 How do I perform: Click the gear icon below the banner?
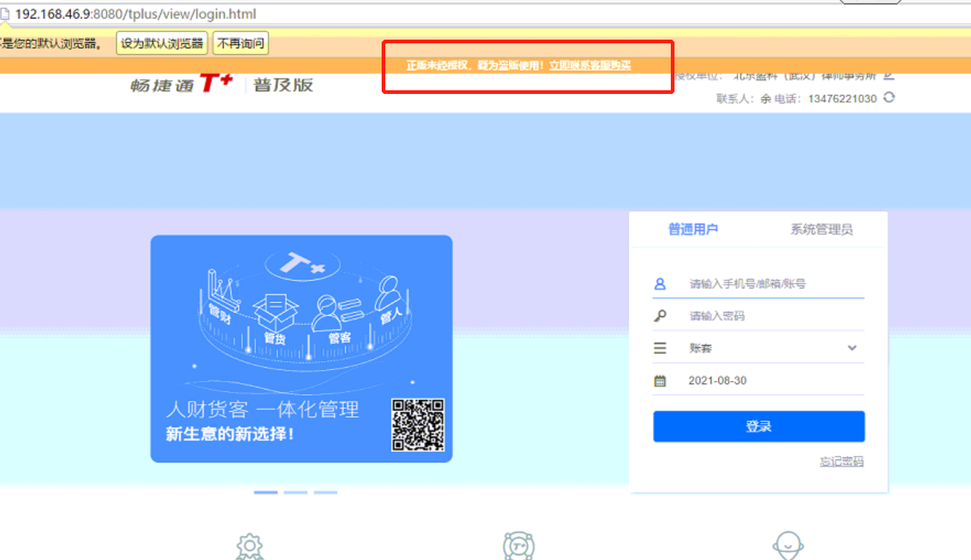250,547
